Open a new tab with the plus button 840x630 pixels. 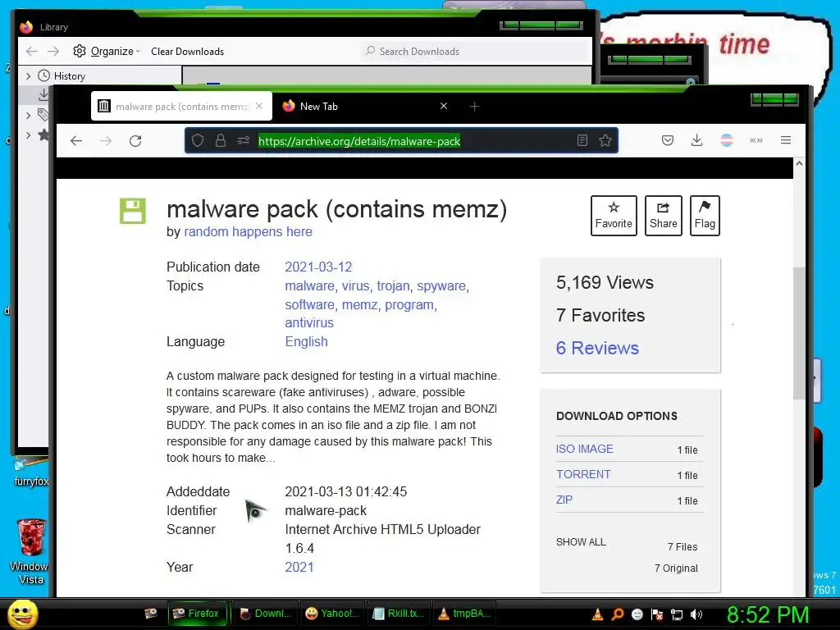pos(474,107)
